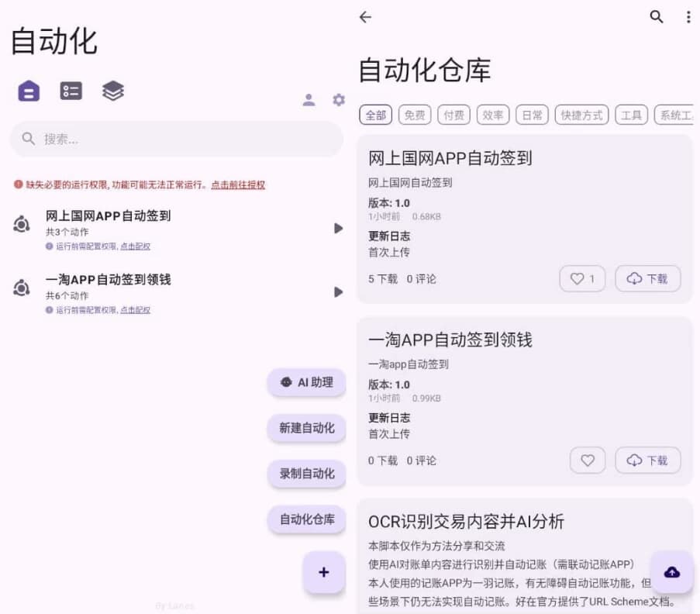Click the upload cloud button bottom right
Viewport: 700px width, 614px height.
click(671, 572)
